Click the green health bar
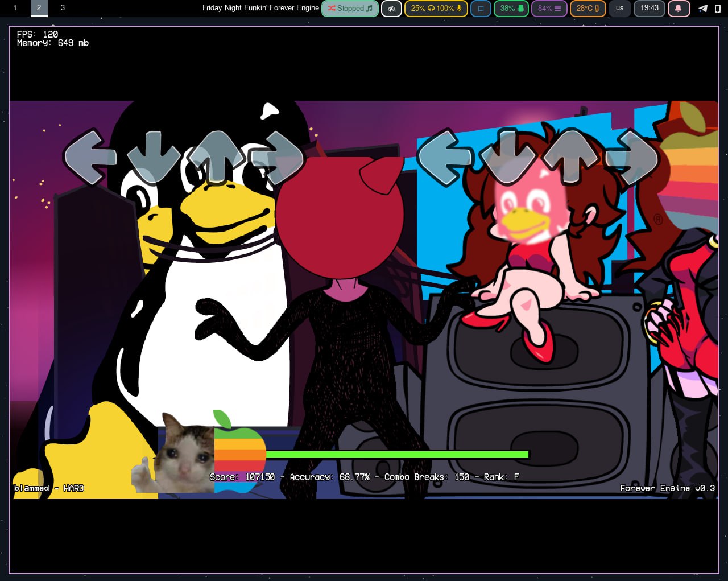This screenshot has height=581, width=728. (x=397, y=454)
